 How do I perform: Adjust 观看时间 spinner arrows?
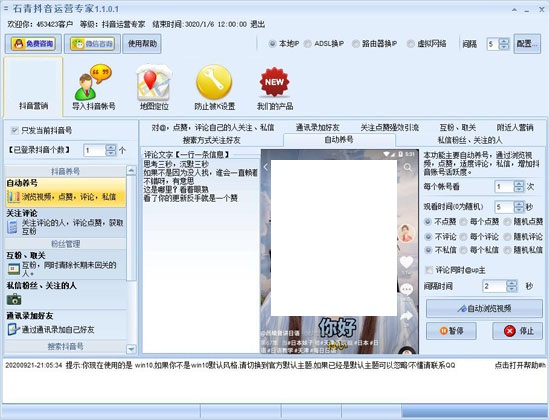coord(518,207)
